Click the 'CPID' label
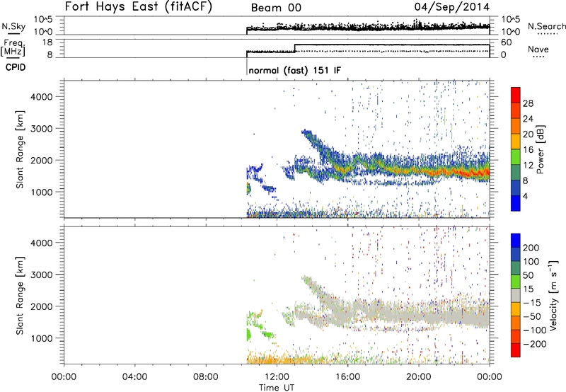Screen dimensions: 566x392 pyautogui.click(x=16, y=67)
